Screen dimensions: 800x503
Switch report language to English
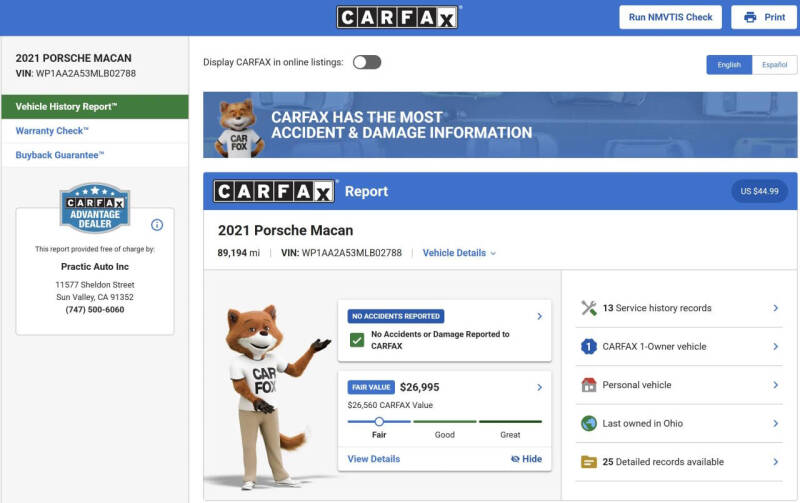point(729,65)
